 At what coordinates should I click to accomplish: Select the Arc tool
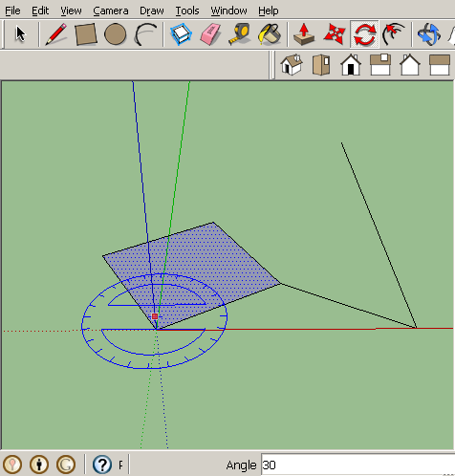145,34
